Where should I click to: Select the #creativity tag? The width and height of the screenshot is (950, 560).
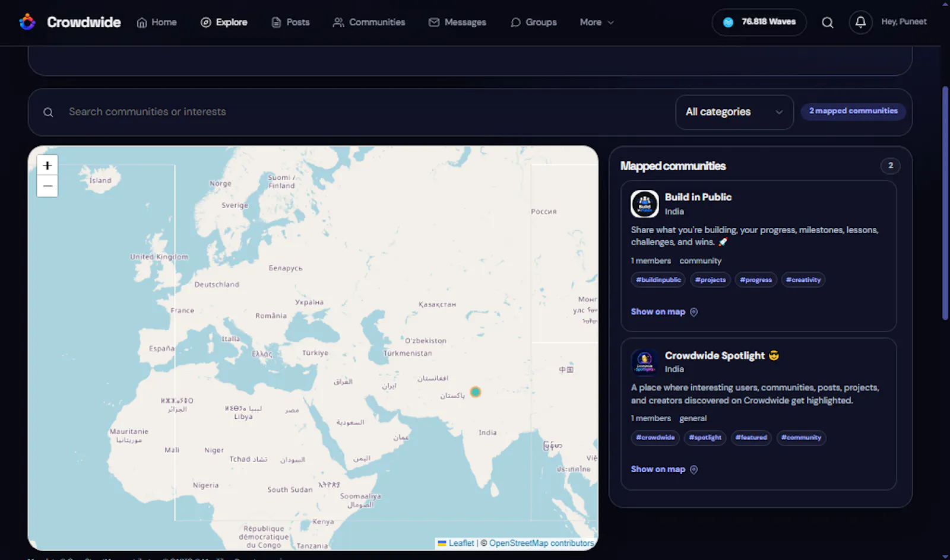point(803,280)
